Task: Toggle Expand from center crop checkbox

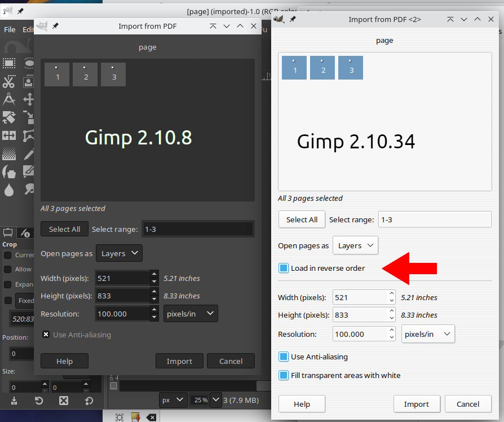Action: [x=7, y=284]
